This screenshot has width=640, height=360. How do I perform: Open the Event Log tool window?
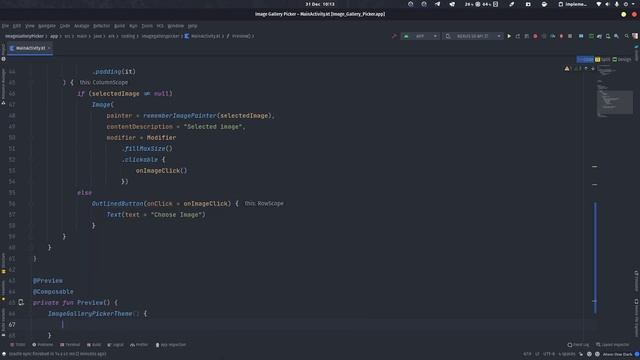[x=578, y=345]
